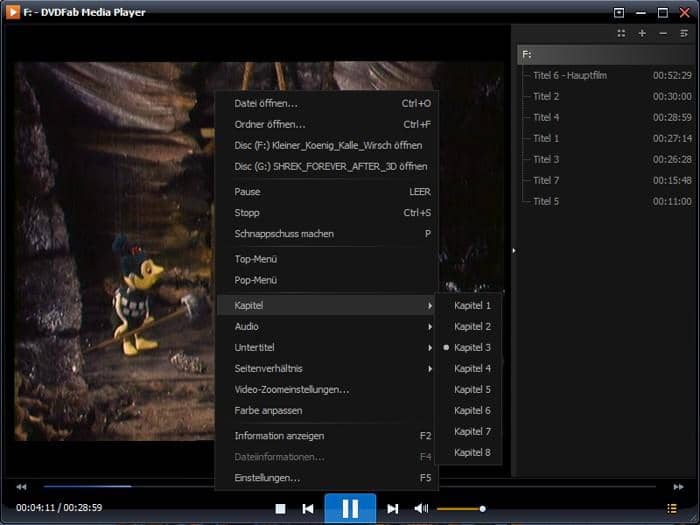
Task: Expand the Seitenverhältnis submenu
Action: [x=326, y=369]
